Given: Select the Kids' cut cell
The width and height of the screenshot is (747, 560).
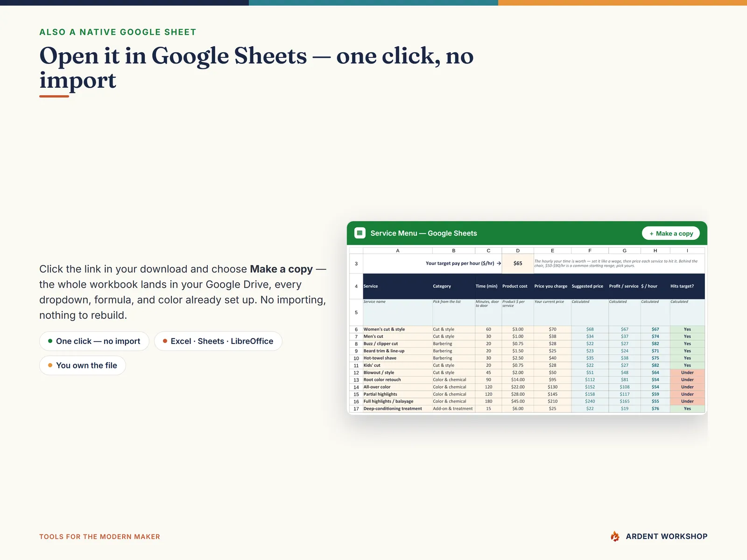Looking at the screenshot, I should [x=398, y=365].
